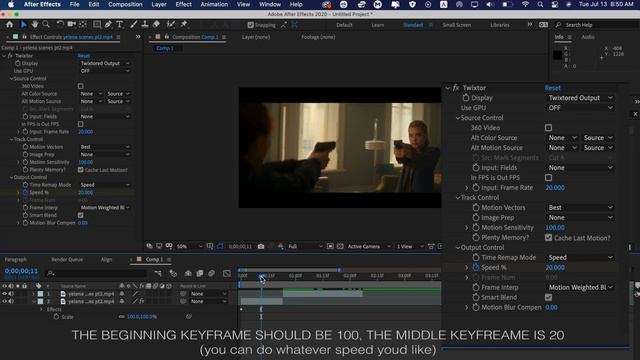640x360 pixels.
Task: Toggle In FPS Is Out FPS in left panel
Action: (x=81, y=124)
